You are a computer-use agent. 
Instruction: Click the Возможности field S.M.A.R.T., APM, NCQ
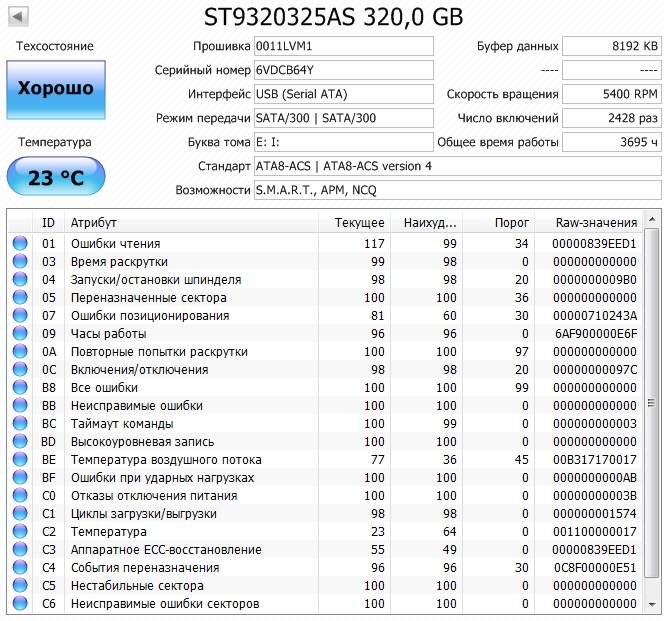coord(458,190)
